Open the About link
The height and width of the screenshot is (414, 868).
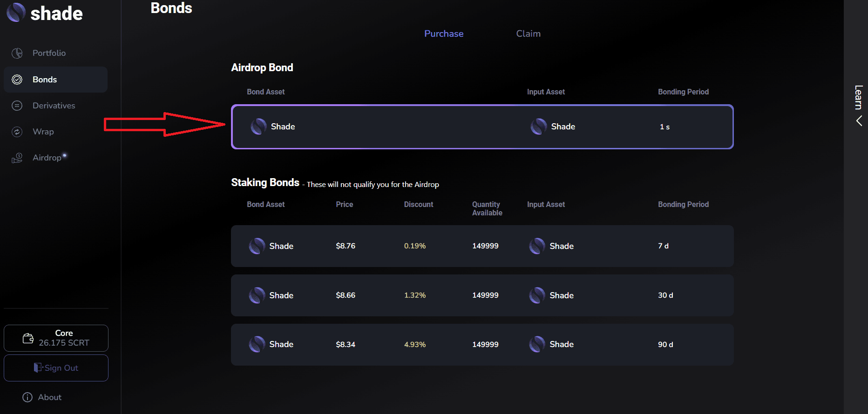pyautogui.click(x=42, y=397)
